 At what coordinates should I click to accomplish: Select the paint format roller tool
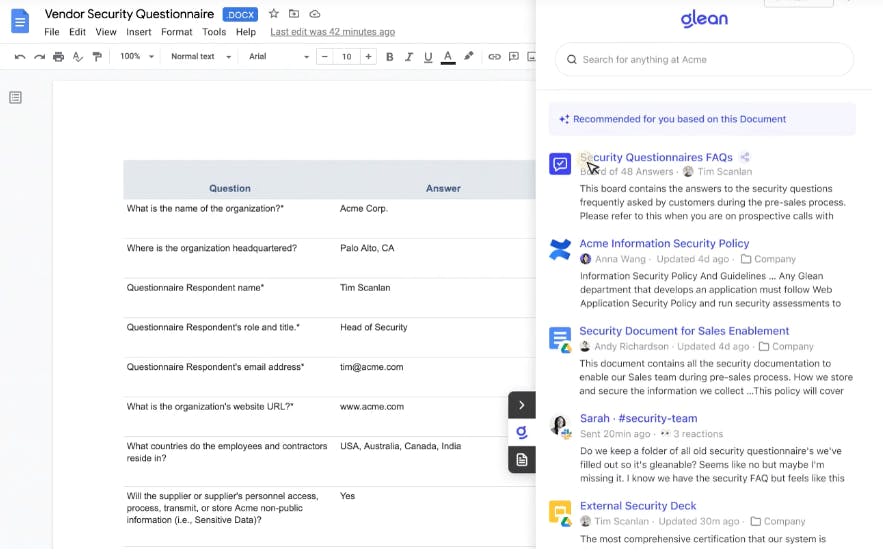tap(97, 57)
